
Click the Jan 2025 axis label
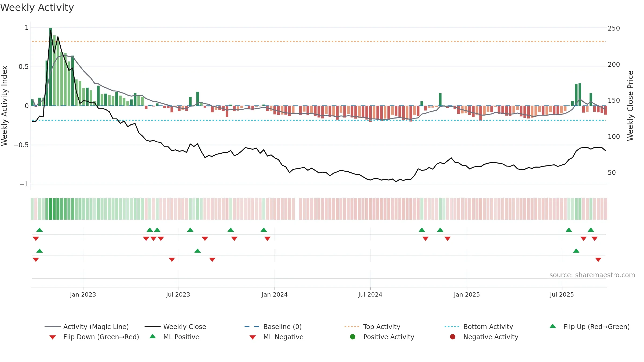pyautogui.click(x=467, y=294)
